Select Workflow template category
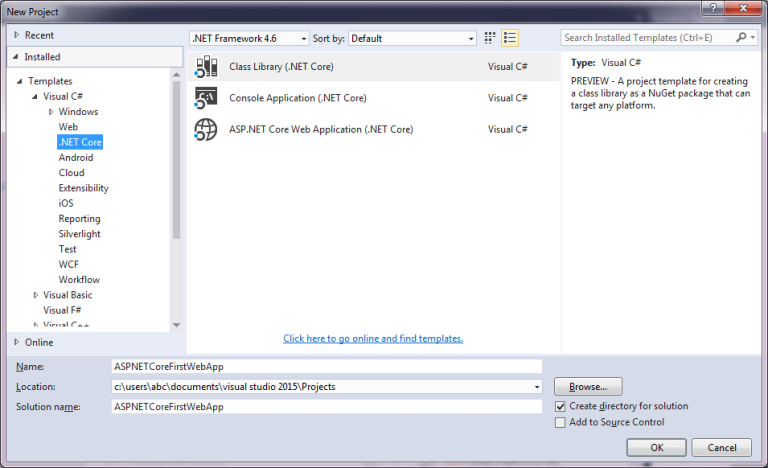Viewport: 768px width, 468px height. click(79, 279)
